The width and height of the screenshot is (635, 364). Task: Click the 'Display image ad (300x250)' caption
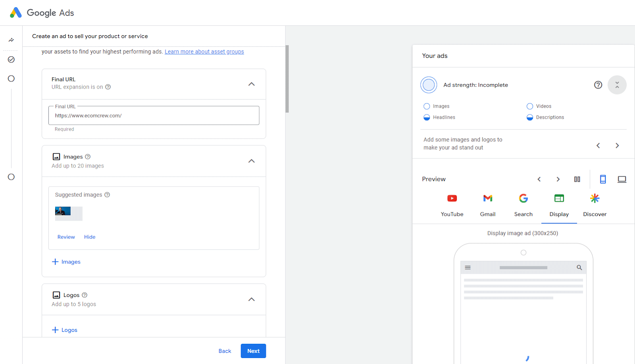(523, 233)
